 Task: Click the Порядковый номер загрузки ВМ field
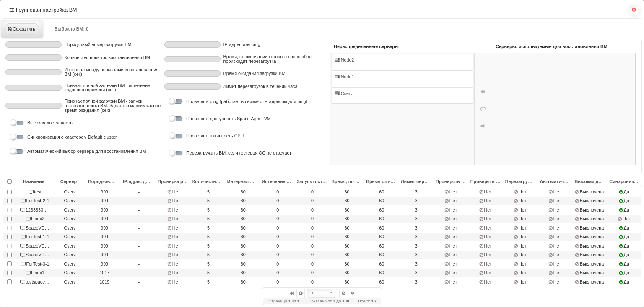tap(34, 44)
